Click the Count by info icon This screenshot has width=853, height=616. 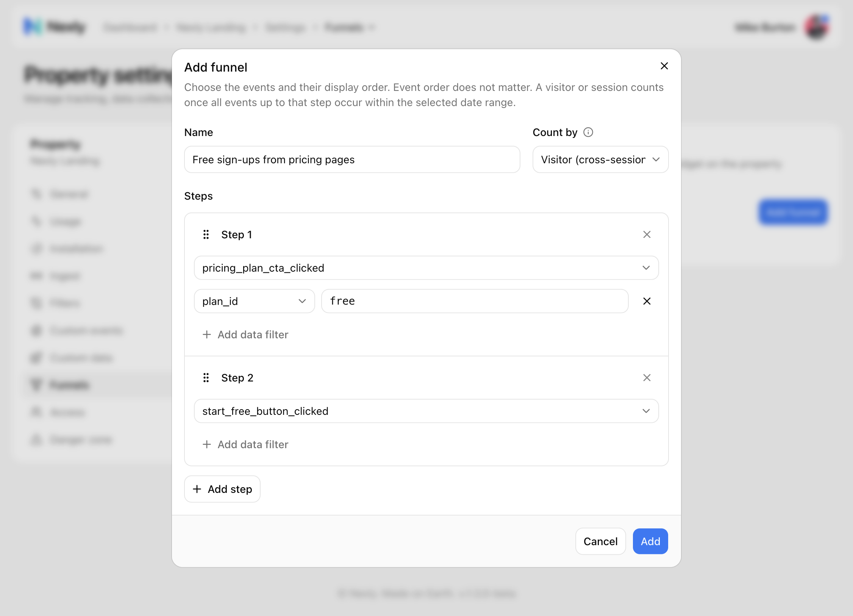tap(588, 132)
